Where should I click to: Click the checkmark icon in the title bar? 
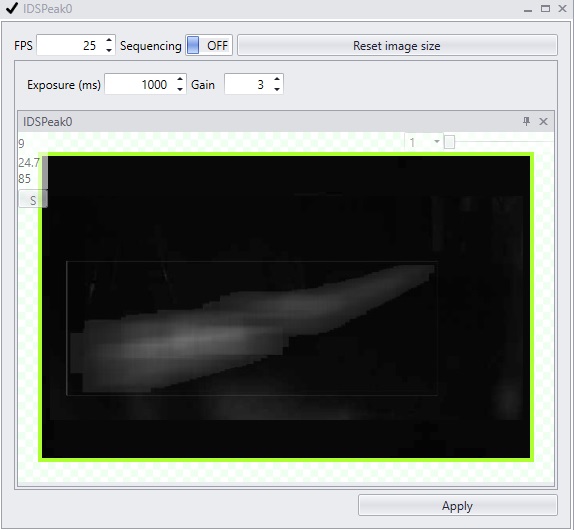(12, 8)
